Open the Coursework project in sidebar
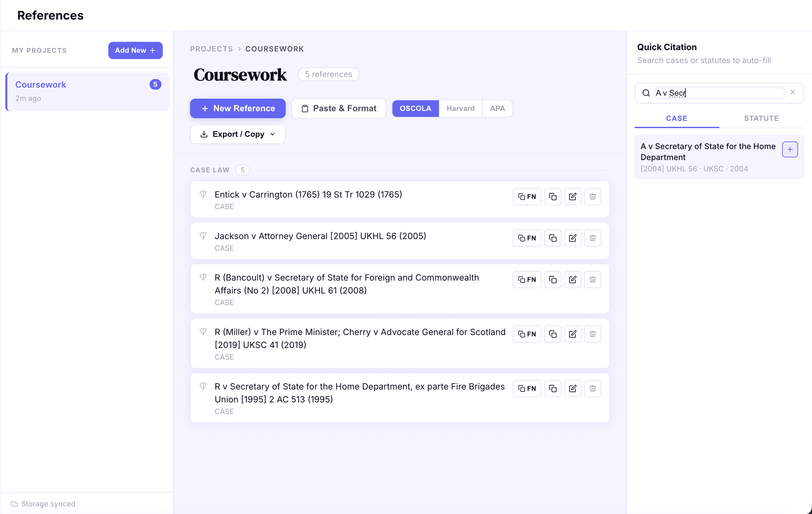The image size is (812, 514). click(87, 91)
